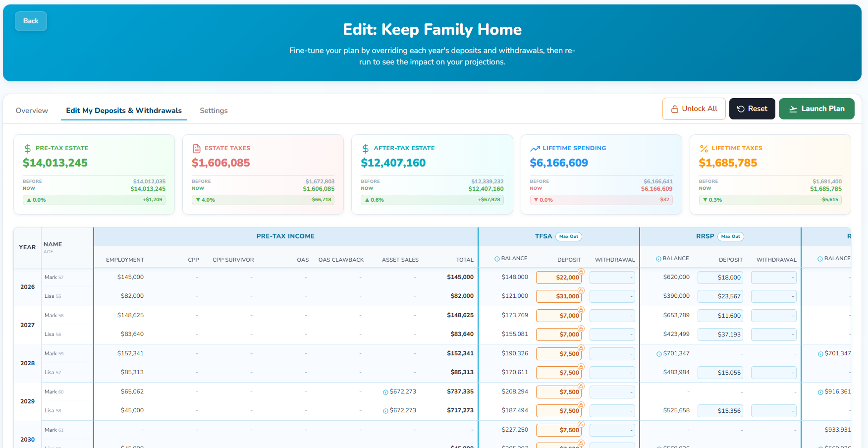Click the lock icon on Mark's 2028 TFSA deposit
868x448 pixels.
[581, 348]
